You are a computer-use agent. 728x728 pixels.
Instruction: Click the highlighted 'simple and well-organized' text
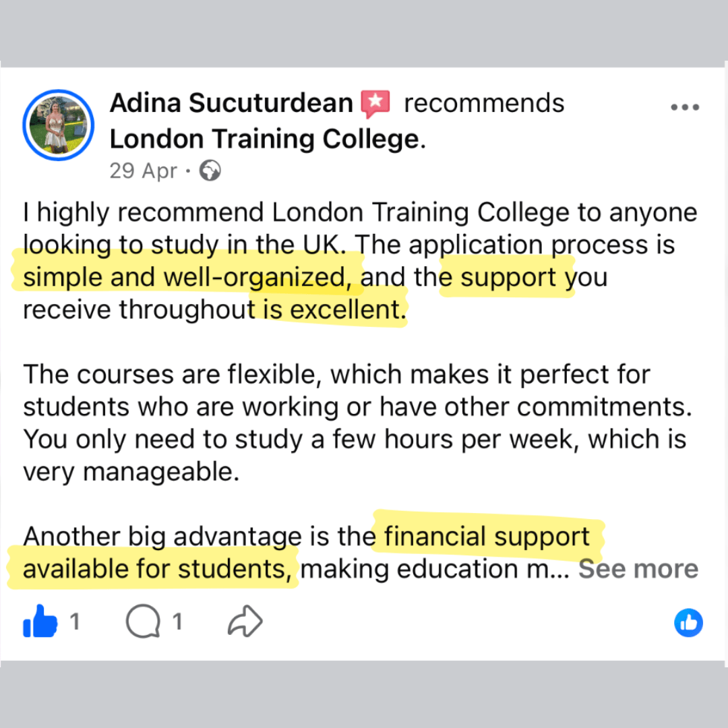(x=187, y=277)
